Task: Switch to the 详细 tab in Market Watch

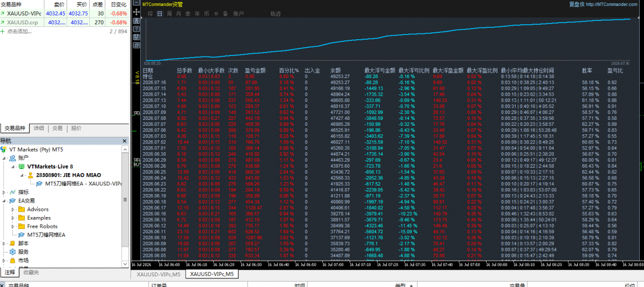Action: 39,128
